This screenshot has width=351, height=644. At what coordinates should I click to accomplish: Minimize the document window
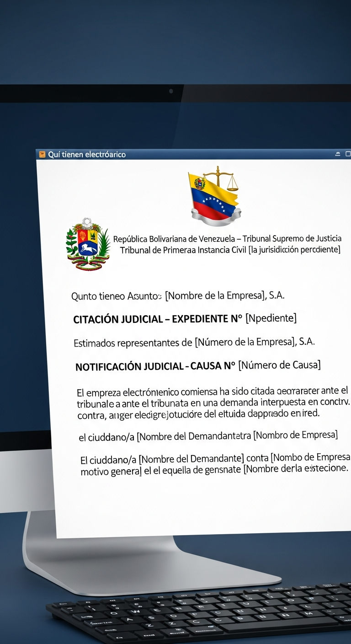pos(338,154)
